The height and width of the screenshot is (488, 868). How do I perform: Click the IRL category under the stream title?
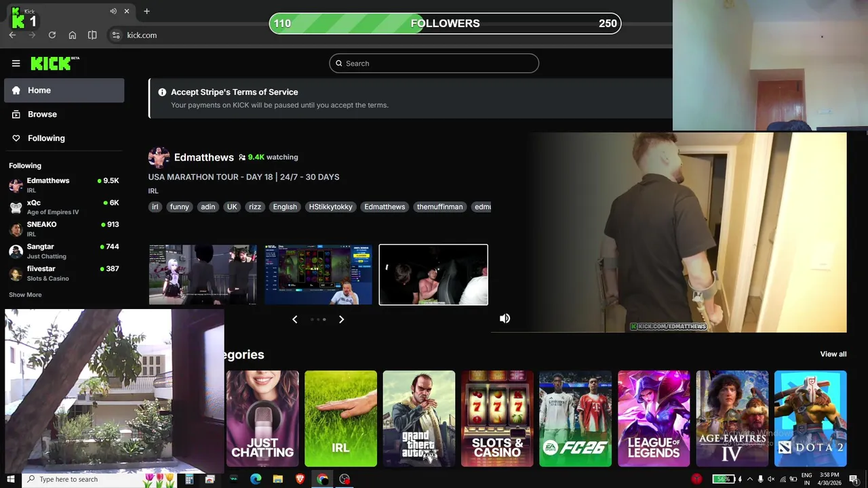point(153,191)
